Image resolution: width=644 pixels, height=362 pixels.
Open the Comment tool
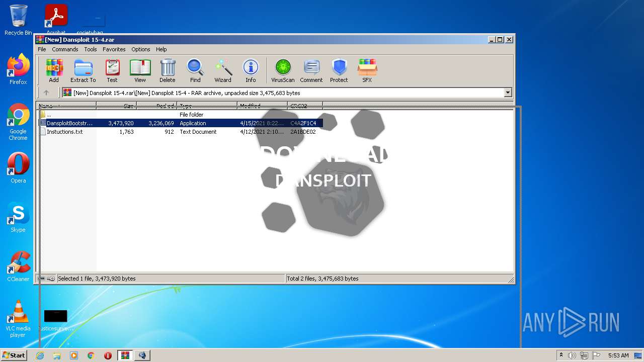tap(311, 70)
